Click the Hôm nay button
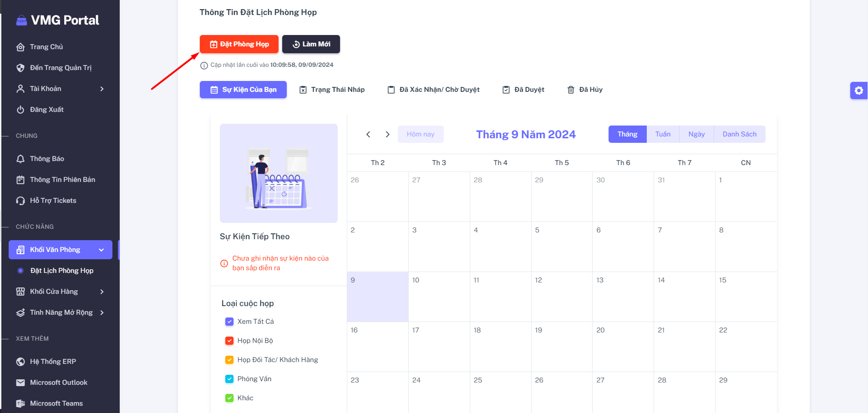Image resolution: width=868 pixels, height=413 pixels. pos(421,134)
